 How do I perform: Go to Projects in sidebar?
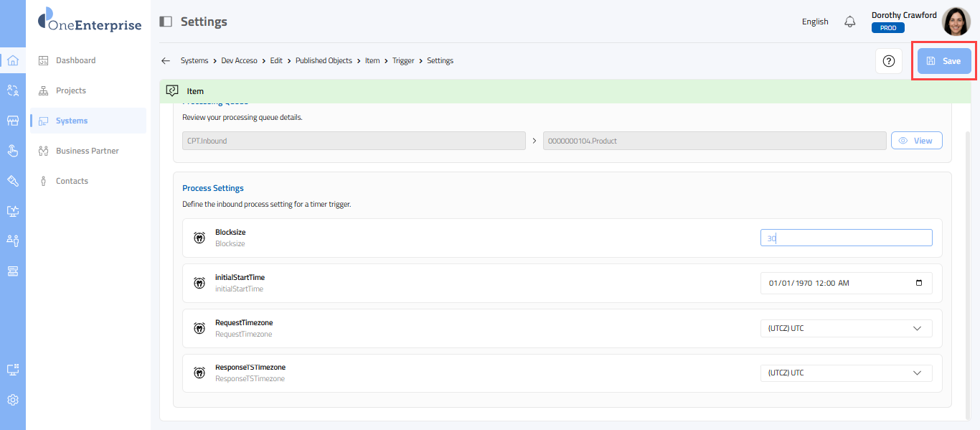click(70, 90)
